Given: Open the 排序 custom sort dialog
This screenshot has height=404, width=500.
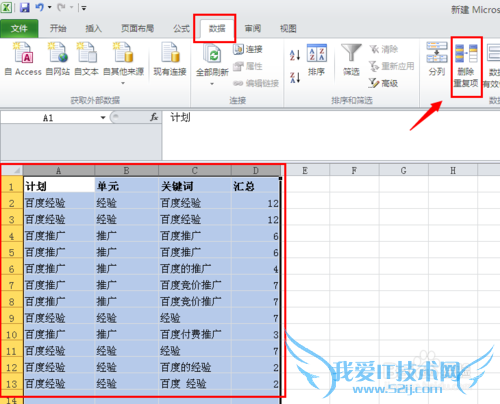Looking at the screenshot, I should coord(316,60).
